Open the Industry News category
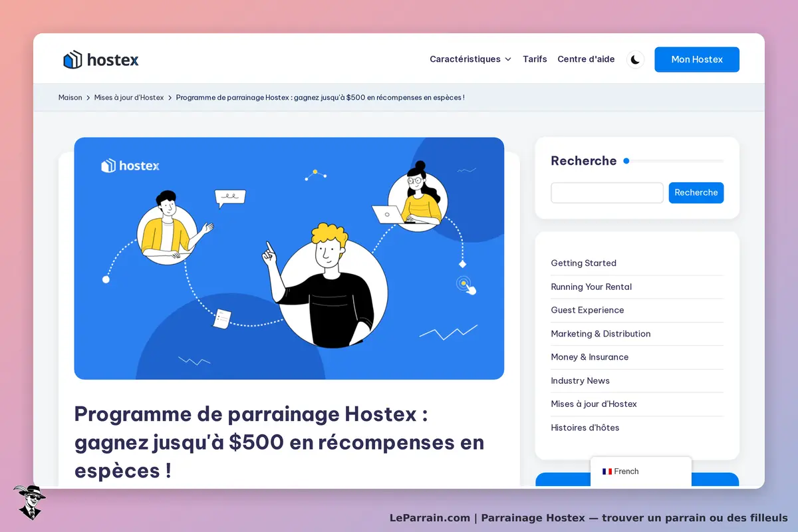 tap(580, 381)
